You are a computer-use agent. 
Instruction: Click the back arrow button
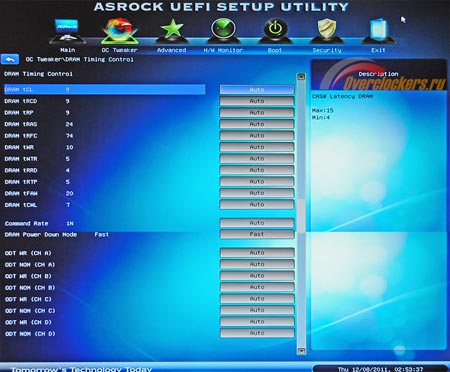[x=10, y=59]
